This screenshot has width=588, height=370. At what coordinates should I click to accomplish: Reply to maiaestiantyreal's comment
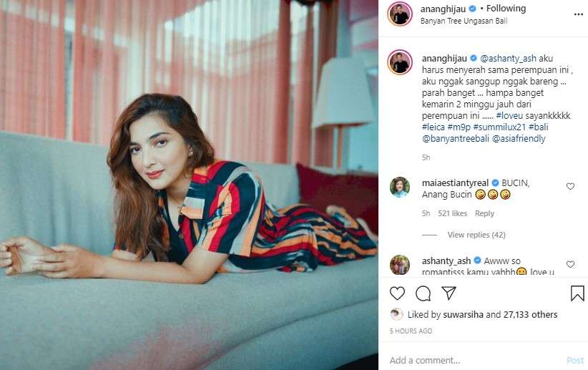[x=484, y=213]
